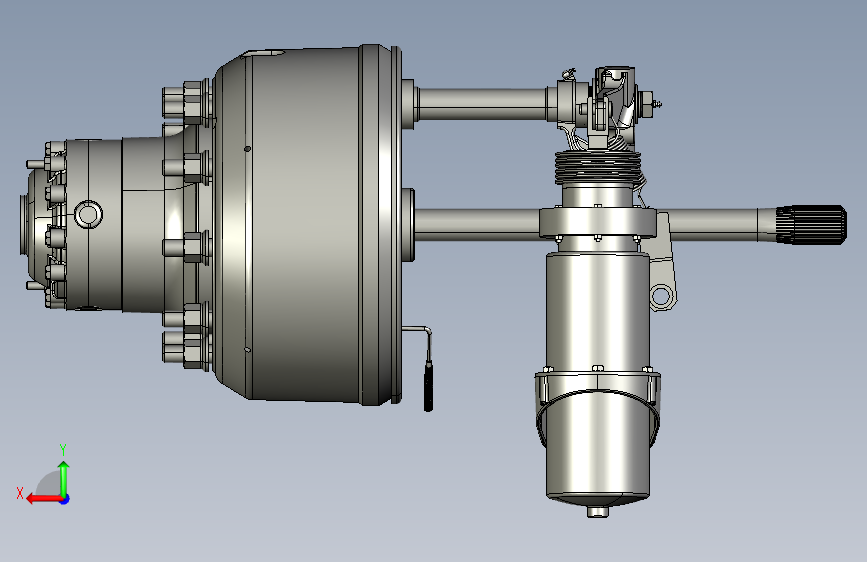Click the green Y axis arrow of the triad
This screenshot has width=867, height=562.
pos(64,479)
